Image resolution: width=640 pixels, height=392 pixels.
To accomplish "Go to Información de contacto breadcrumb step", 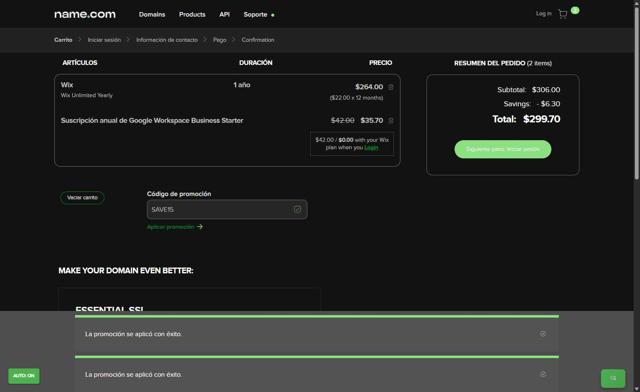I will [167, 40].
